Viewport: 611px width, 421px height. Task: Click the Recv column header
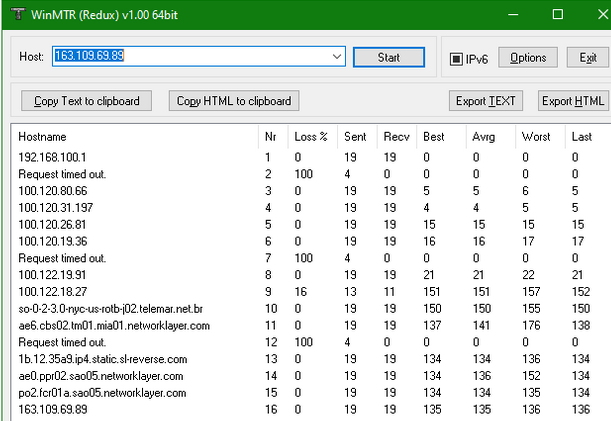coord(397,137)
